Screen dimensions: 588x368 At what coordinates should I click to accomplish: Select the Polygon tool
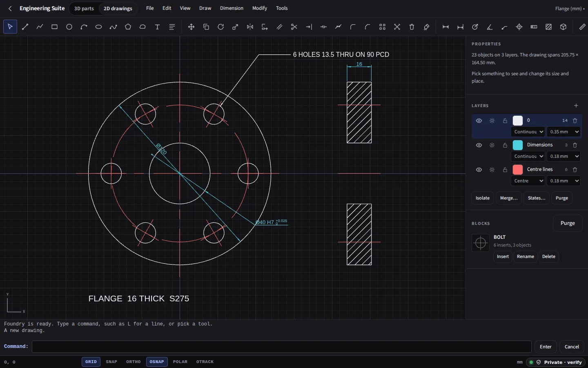(x=128, y=27)
